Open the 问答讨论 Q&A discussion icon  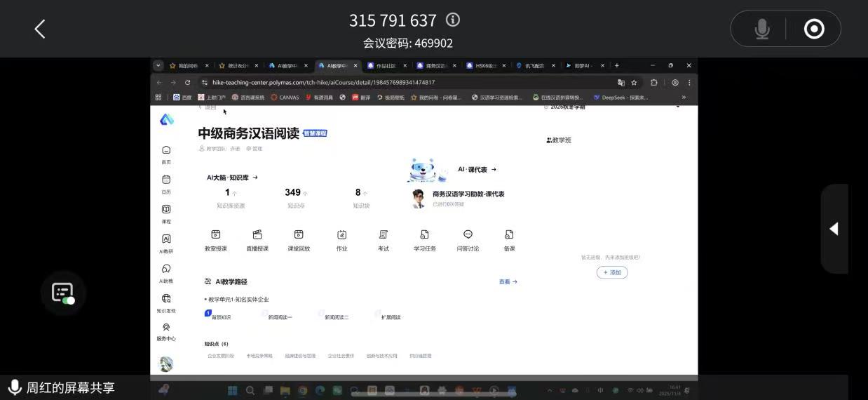pyautogui.click(x=468, y=235)
